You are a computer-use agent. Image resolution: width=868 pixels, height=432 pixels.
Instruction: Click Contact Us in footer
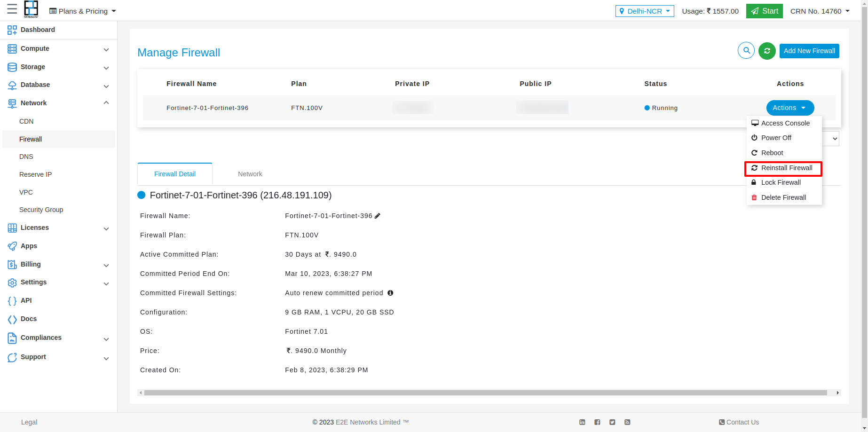(739, 422)
